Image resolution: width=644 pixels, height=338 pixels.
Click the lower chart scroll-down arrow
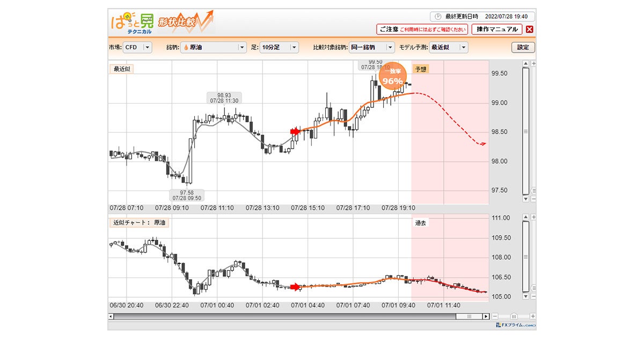pos(526,296)
